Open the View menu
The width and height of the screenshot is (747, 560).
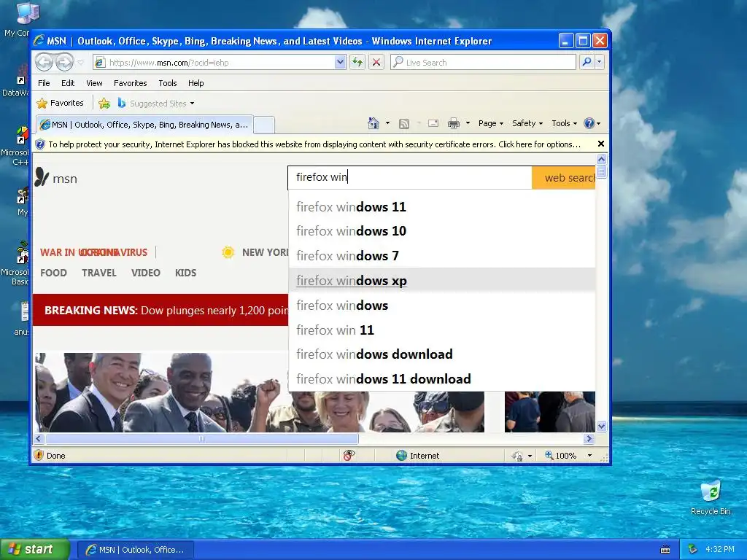point(94,83)
